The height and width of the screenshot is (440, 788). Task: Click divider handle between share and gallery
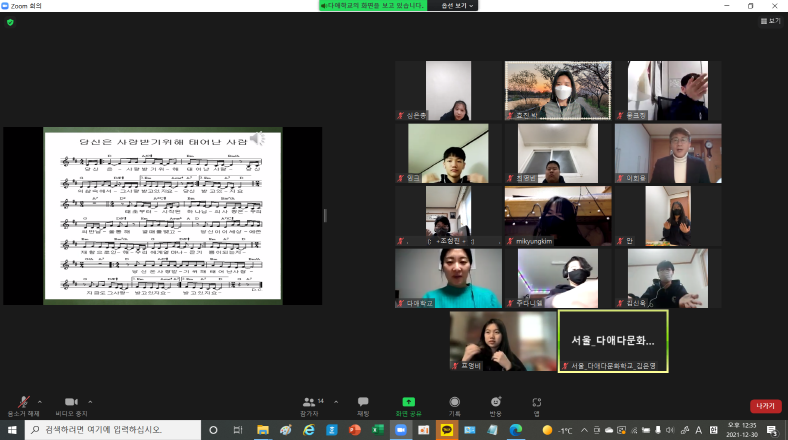pyautogui.click(x=325, y=215)
